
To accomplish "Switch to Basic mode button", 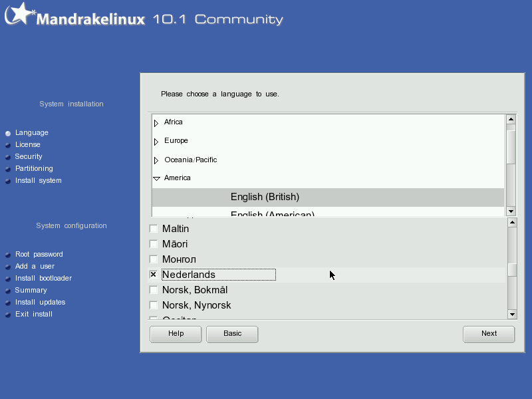I will [x=232, y=334].
